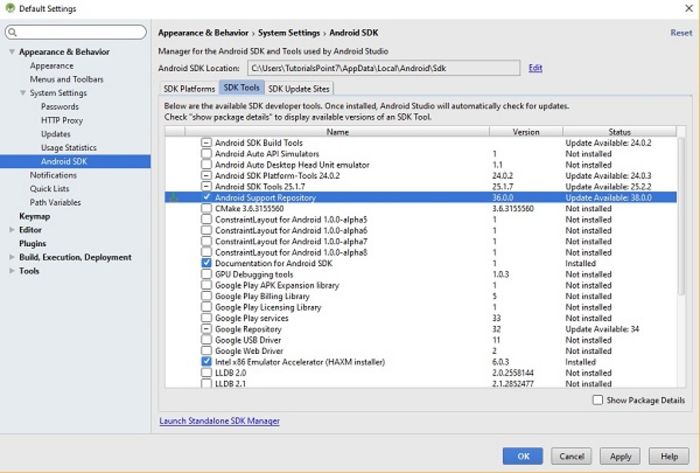700x473 pixels.
Task: Enable the Show Package Details checkbox
Action: (598, 399)
